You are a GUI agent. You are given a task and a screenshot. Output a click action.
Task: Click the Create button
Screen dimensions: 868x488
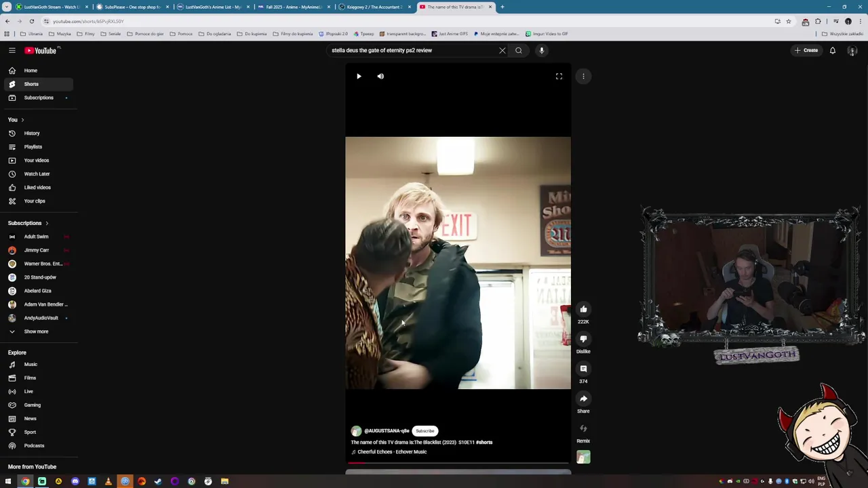tap(807, 50)
